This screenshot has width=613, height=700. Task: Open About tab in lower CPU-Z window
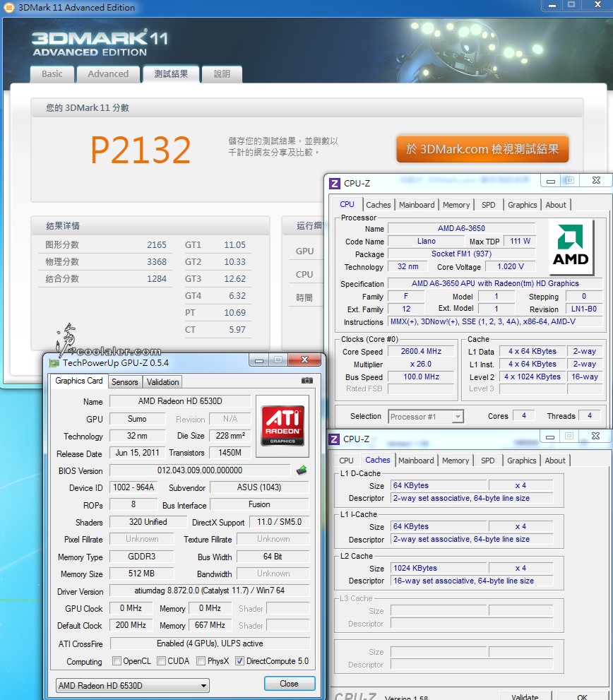pos(555,461)
